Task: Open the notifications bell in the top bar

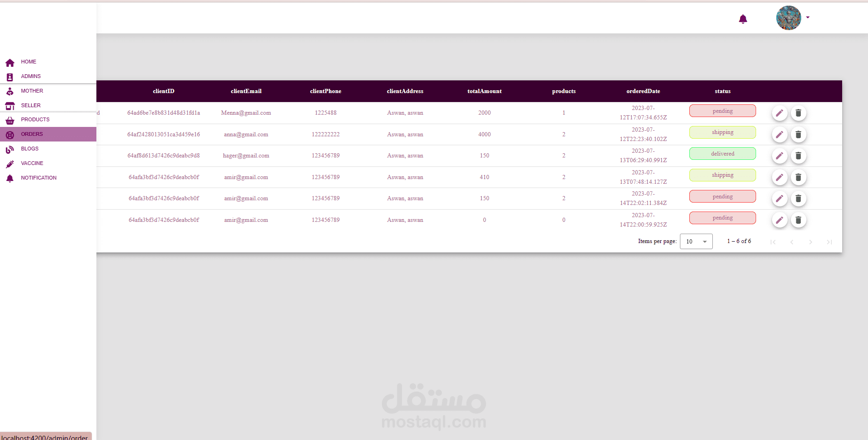Action: click(x=743, y=19)
